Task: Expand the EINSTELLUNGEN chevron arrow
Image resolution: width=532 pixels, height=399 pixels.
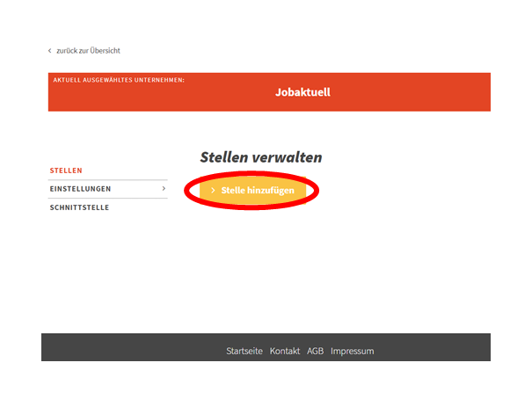Action: click(x=164, y=188)
